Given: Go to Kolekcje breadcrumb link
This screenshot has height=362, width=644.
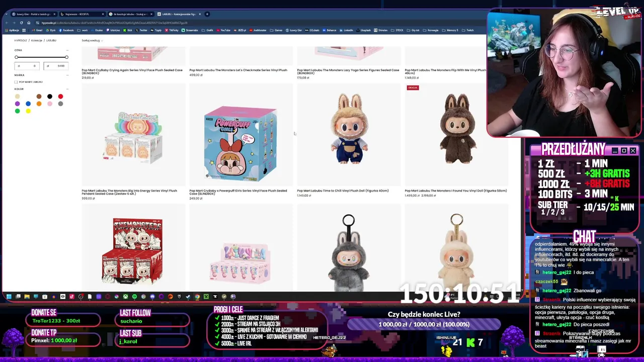Looking at the screenshot, I should (37, 40).
